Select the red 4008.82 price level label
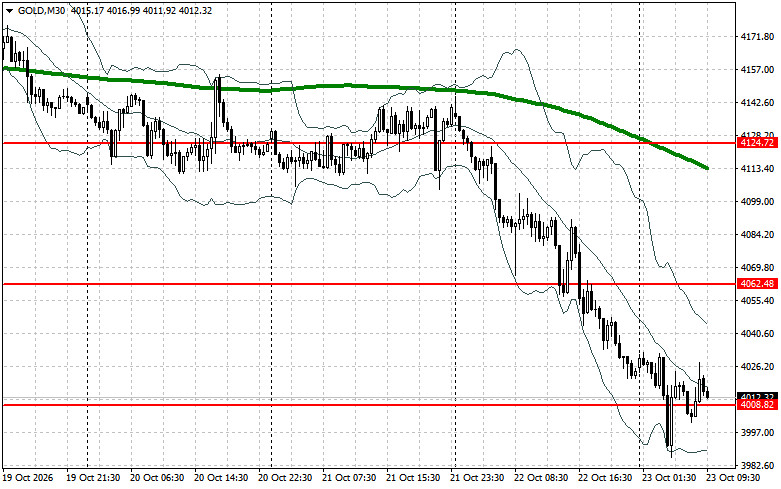Viewport: 781px width, 489px height. coord(757,405)
